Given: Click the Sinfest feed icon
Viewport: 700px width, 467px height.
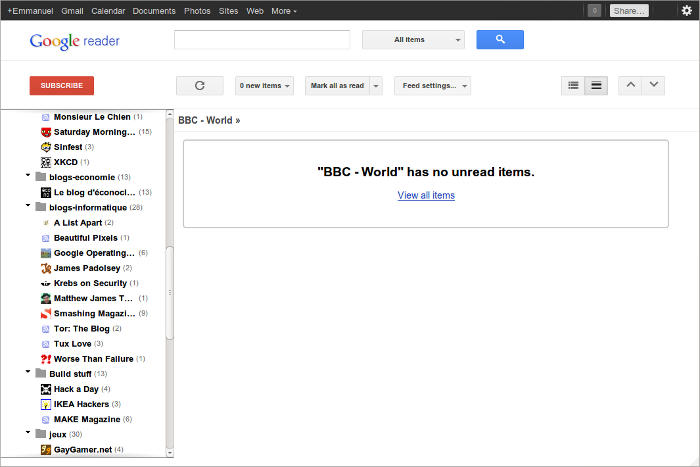Looking at the screenshot, I should (x=46, y=147).
